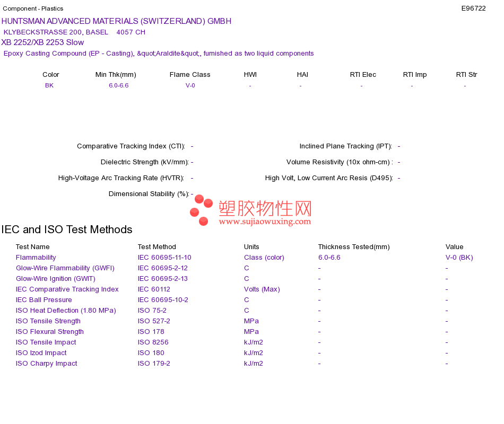Click the ISO 75-2 test method
The image size is (504, 424).
coord(152,310)
